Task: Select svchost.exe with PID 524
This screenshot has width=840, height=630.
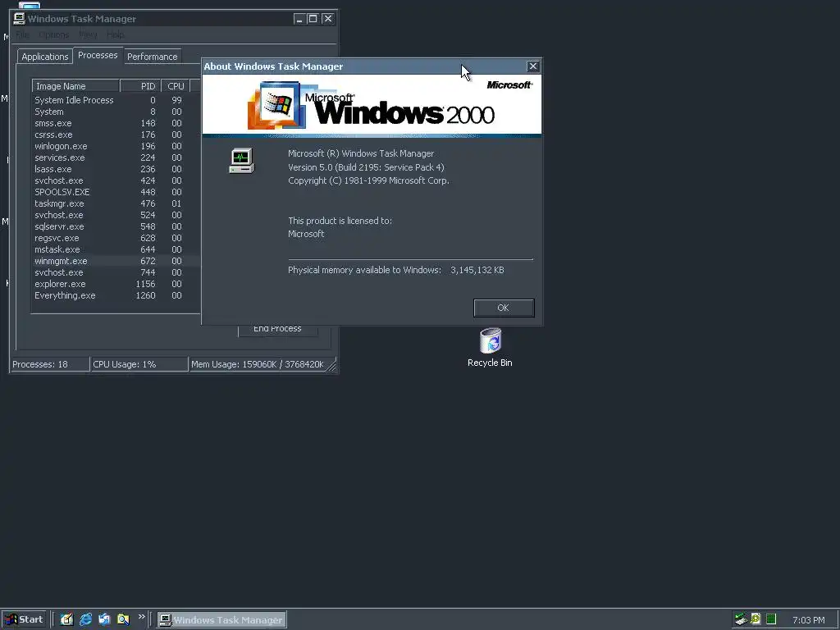Action: click(x=116, y=215)
